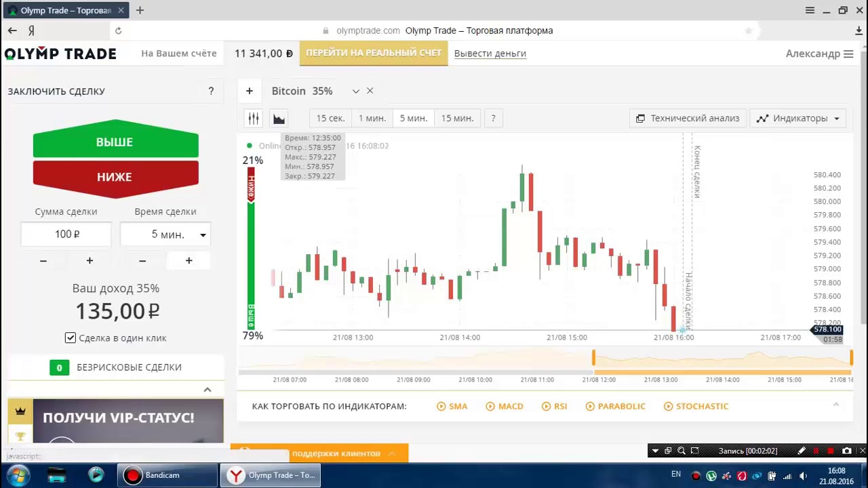Select 15 сек. timeframe

pyautogui.click(x=330, y=118)
